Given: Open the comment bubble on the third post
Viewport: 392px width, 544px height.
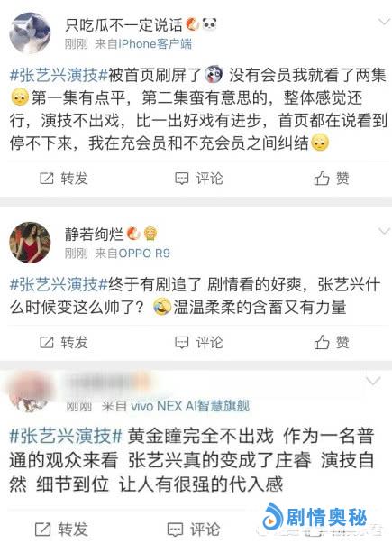Looking at the screenshot, I should point(175,530).
